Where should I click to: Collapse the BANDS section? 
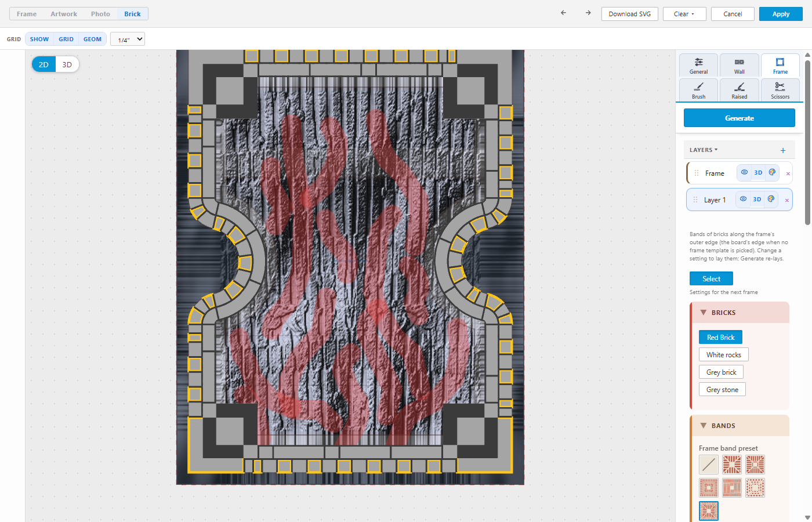[x=739, y=426]
